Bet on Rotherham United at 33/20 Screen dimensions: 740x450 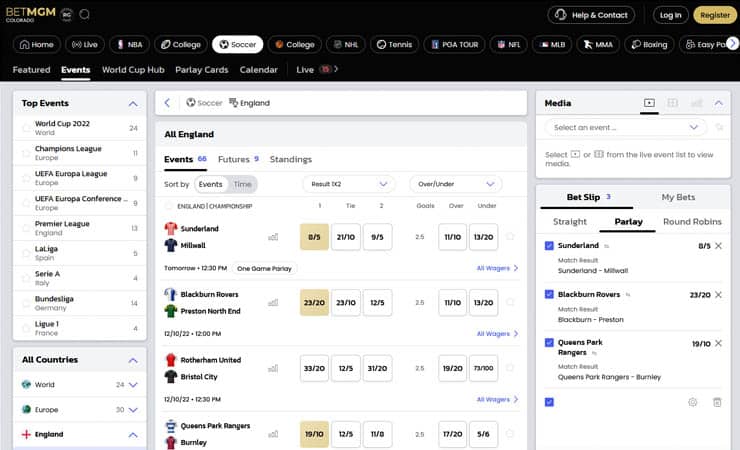click(314, 368)
